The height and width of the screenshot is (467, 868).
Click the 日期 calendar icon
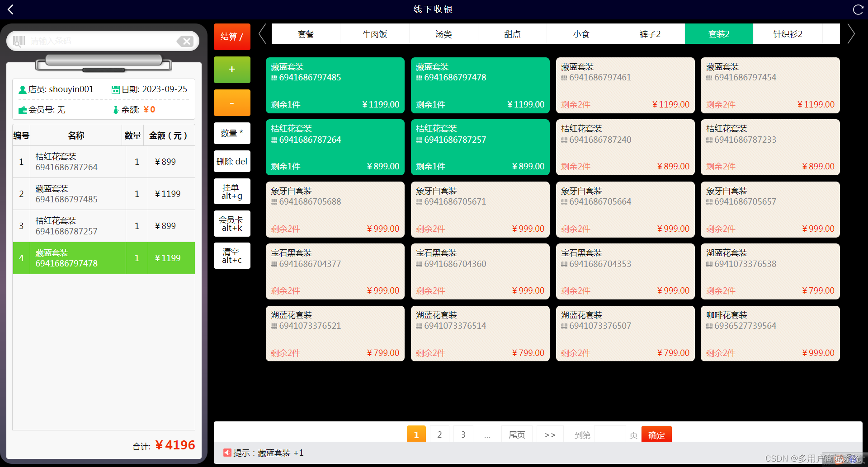[x=116, y=89]
